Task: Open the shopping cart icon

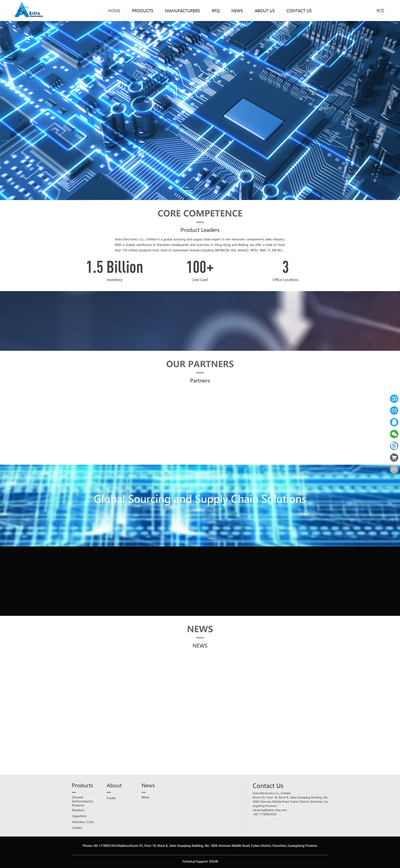Action: coord(394,458)
